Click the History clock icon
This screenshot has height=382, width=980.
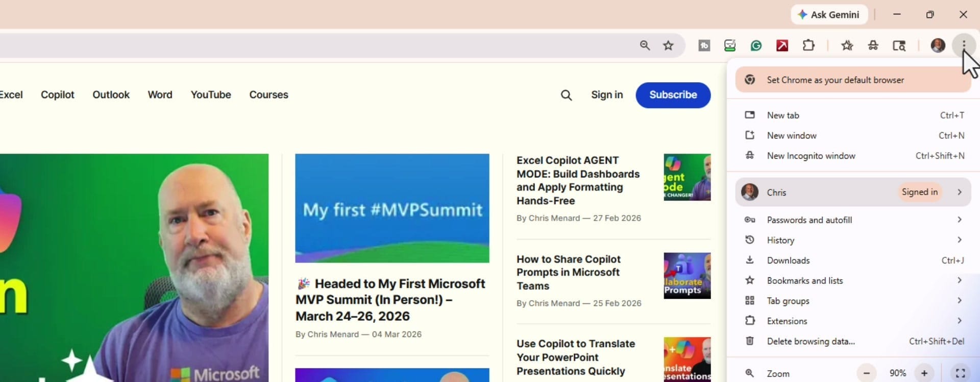coord(749,240)
